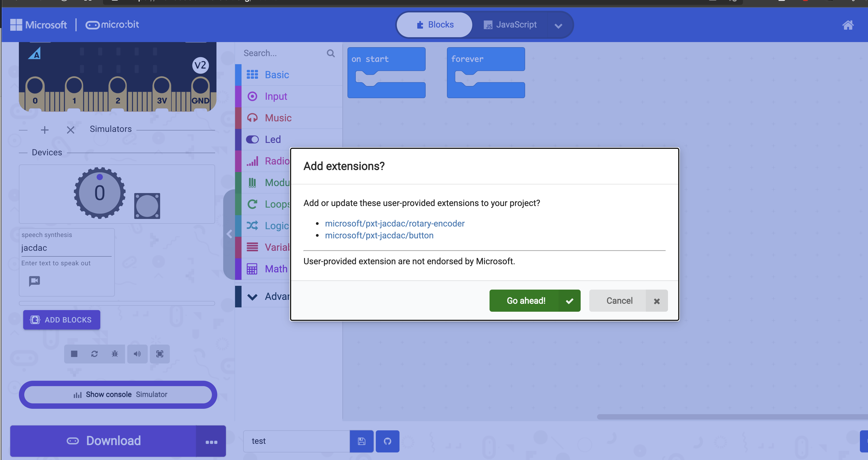Click the home icon
868x460 pixels.
click(849, 25)
